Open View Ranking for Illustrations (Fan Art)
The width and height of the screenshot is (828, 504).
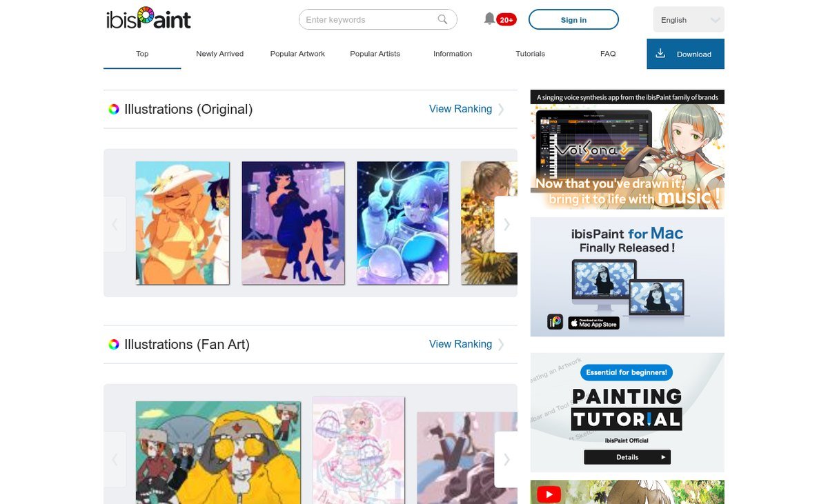coord(460,344)
